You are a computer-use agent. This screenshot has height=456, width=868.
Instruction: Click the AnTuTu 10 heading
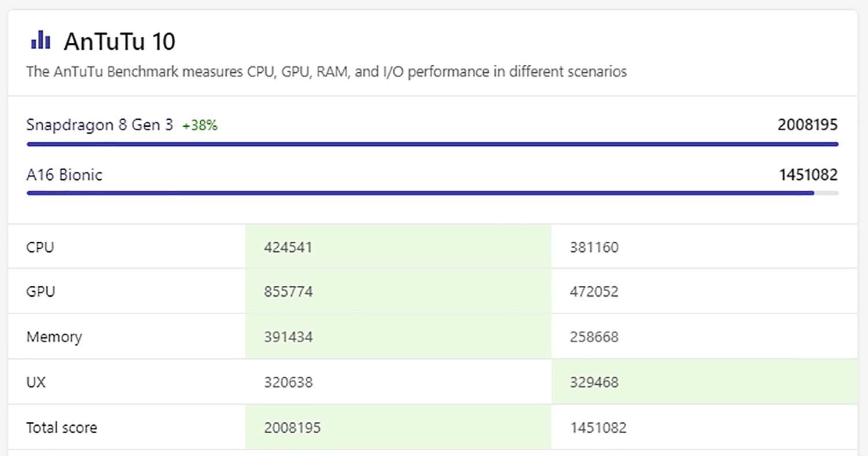pos(120,42)
